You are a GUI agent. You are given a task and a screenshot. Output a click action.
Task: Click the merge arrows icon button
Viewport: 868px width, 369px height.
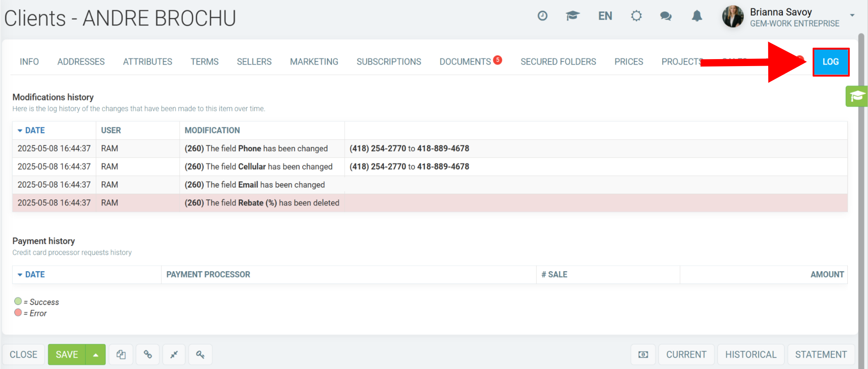click(x=174, y=354)
